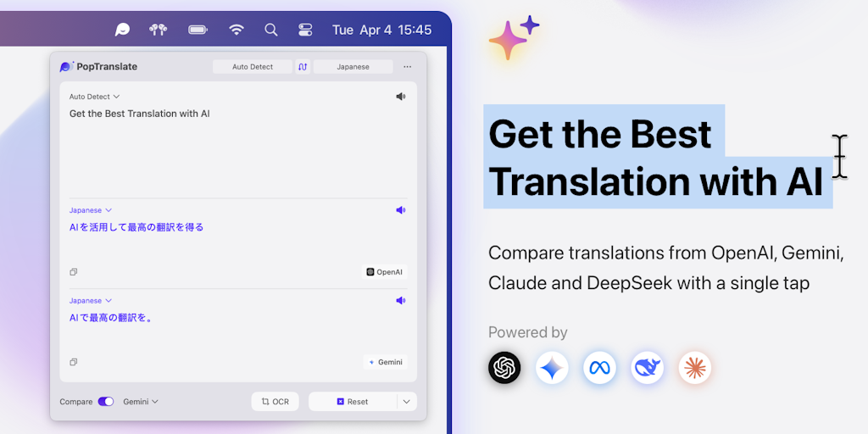Image resolution: width=868 pixels, height=434 pixels.
Task: Click the highlighted 'Get the Best Translation' heading
Action: tap(658, 157)
